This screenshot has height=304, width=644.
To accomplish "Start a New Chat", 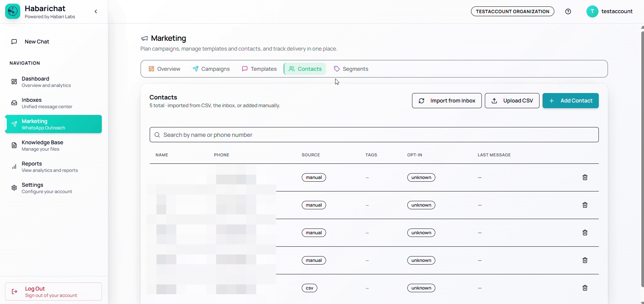I will pyautogui.click(x=54, y=42).
